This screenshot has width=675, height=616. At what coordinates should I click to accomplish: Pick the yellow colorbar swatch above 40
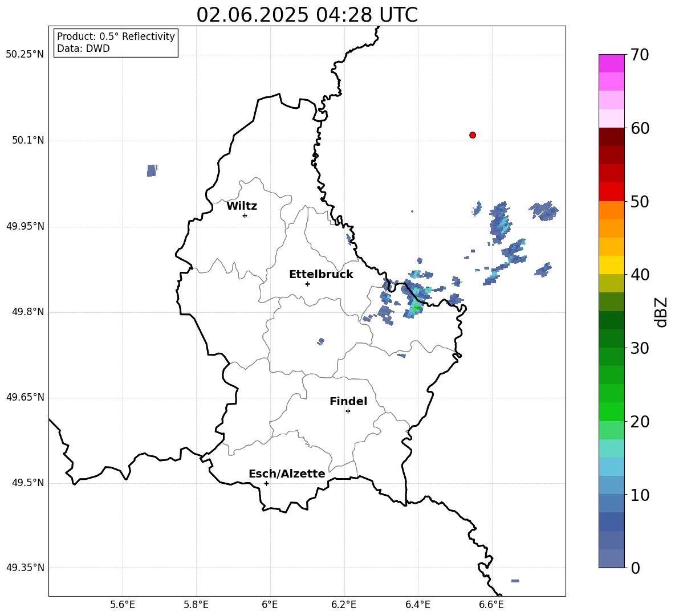click(611, 265)
